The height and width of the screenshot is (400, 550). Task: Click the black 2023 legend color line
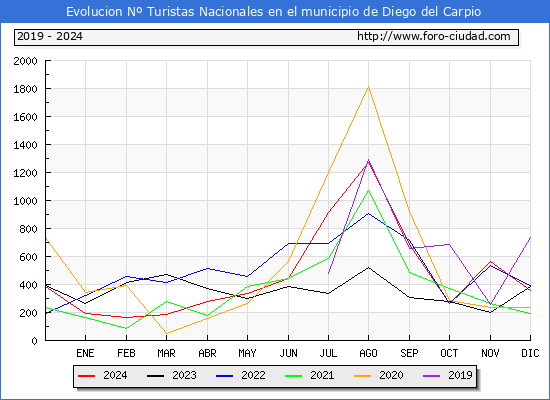pos(155,376)
